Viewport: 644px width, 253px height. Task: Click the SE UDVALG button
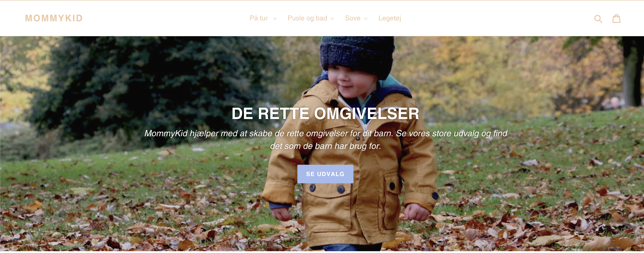pyautogui.click(x=325, y=174)
